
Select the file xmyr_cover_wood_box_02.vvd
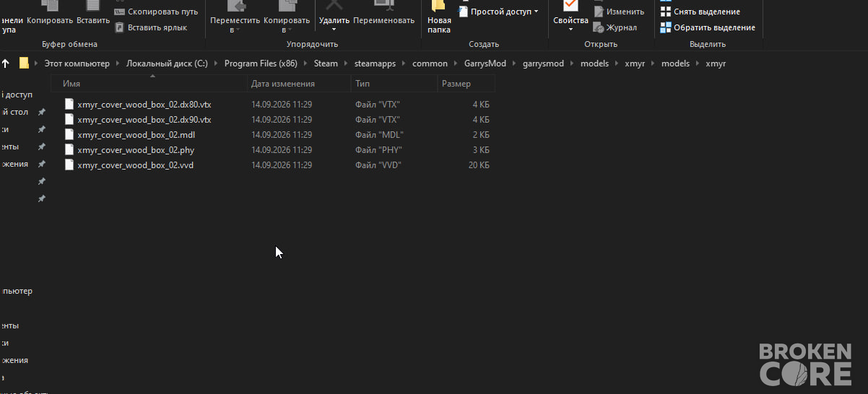(x=135, y=165)
